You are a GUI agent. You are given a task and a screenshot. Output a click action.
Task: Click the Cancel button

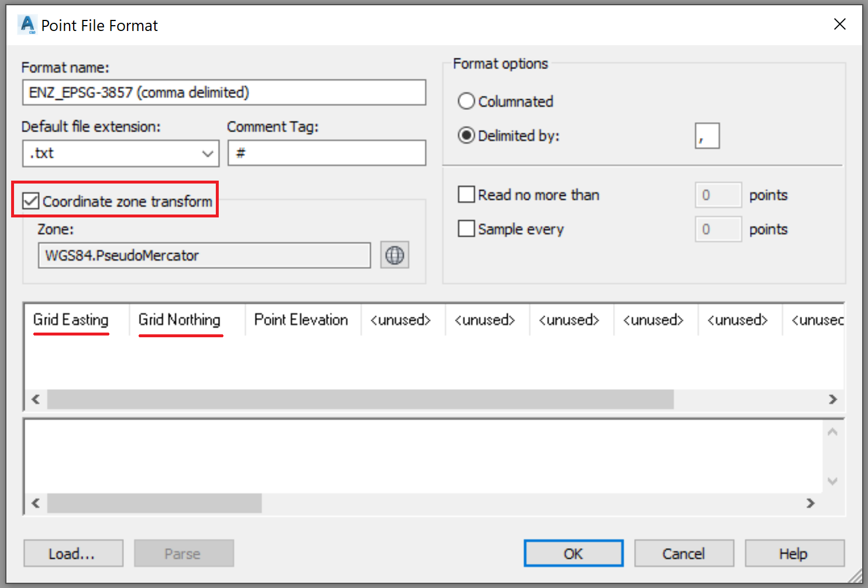684,553
